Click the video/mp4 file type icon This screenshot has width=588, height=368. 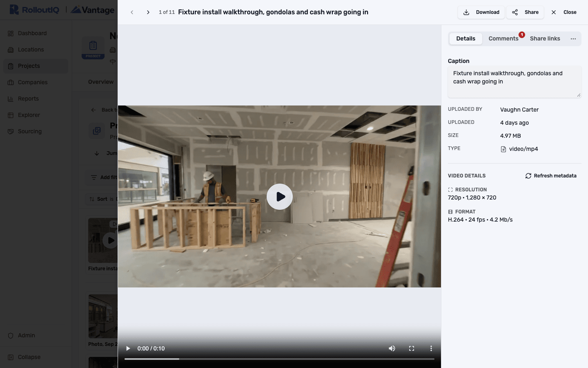[503, 149]
